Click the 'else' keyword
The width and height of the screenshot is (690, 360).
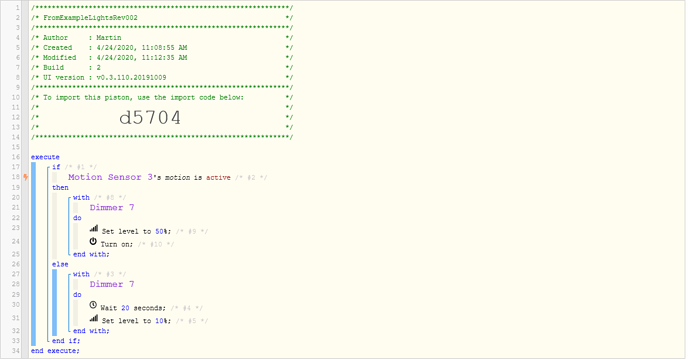60,264
